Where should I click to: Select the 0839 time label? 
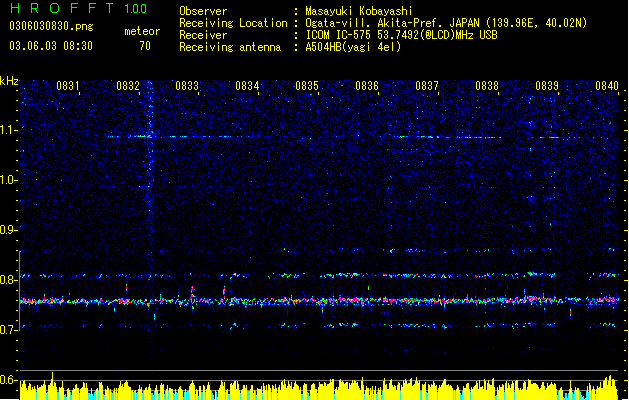click(547, 86)
